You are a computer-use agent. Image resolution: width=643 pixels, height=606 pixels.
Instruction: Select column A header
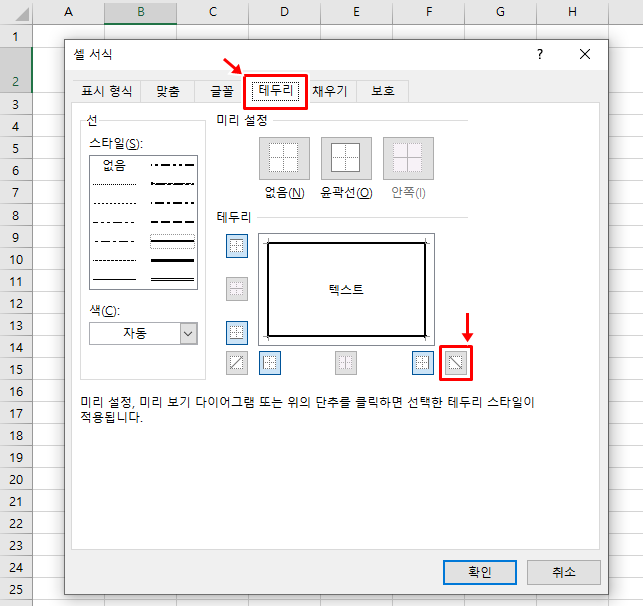pyautogui.click(x=68, y=12)
